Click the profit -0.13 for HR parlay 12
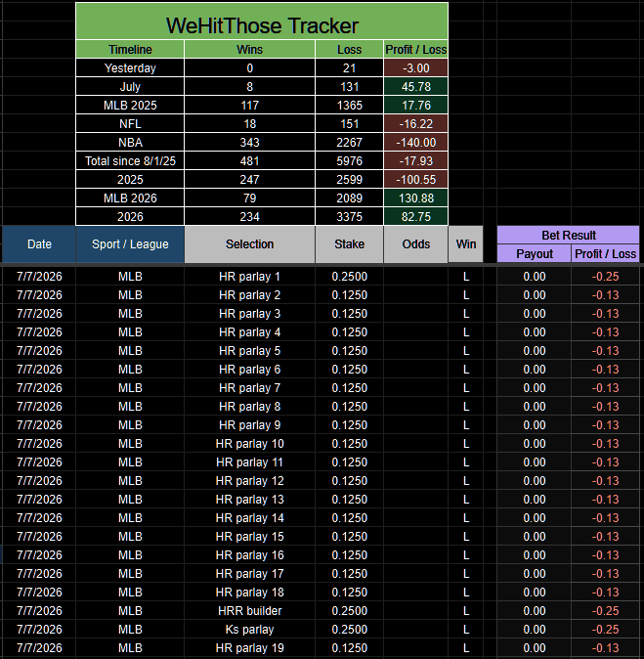Viewport: 644px width, 659px height. pyautogui.click(x=605, y=481)
